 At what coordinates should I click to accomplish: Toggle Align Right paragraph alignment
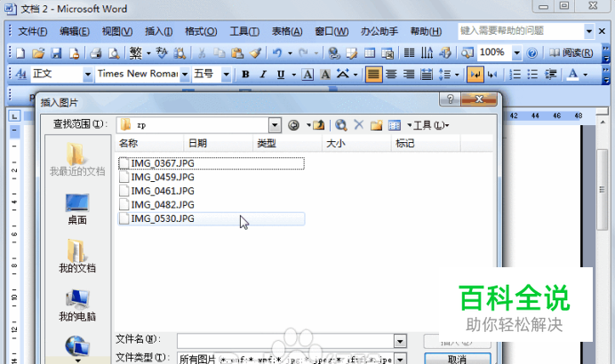coord(409,74)
